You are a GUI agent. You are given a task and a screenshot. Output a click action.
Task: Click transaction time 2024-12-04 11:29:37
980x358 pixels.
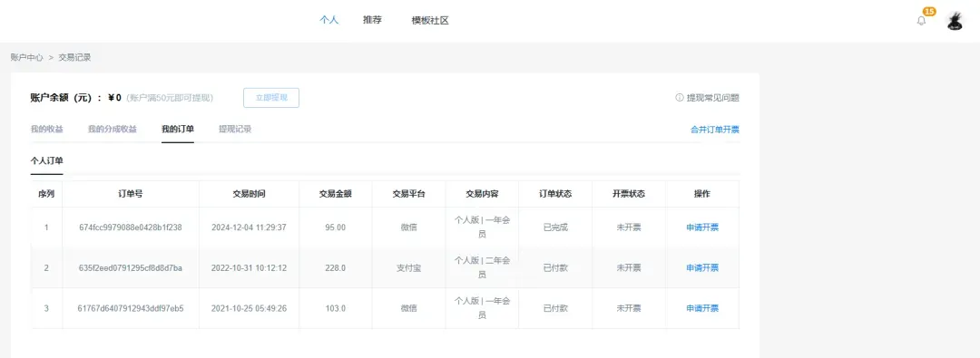pyautogui.click(x=249, y=227)
